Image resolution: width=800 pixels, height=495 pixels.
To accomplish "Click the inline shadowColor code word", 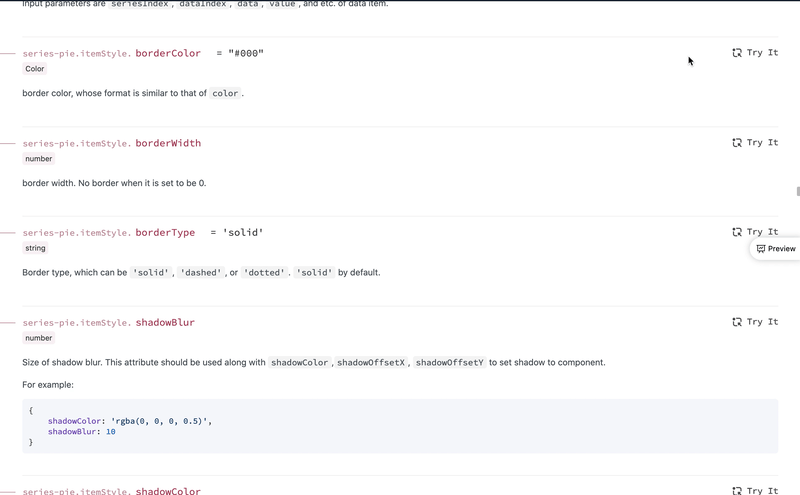I will (x=299, y=362).
